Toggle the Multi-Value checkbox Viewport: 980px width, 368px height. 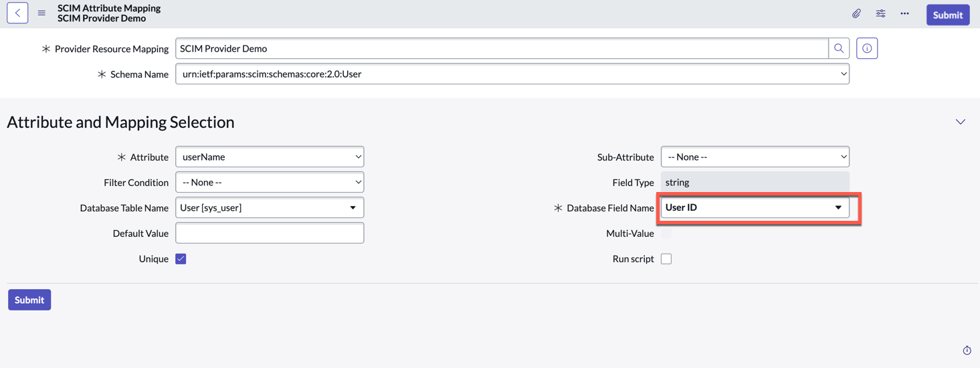point(666,234)
